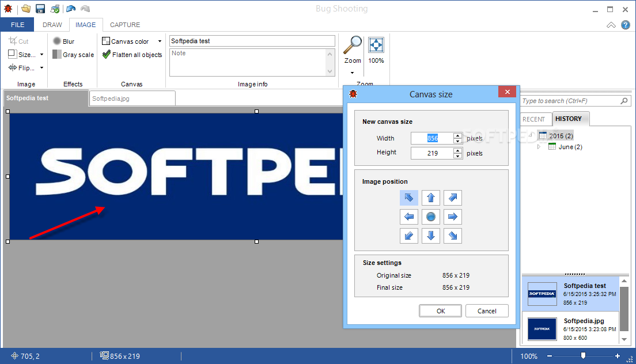
Task: Apply the Gray scale effect
Action: coord(73,55)
